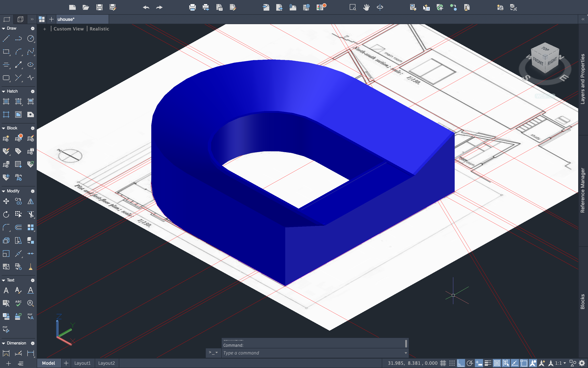Collapse the Hatch panel
This screenshot has height=368, width=588.
point(3,92)
